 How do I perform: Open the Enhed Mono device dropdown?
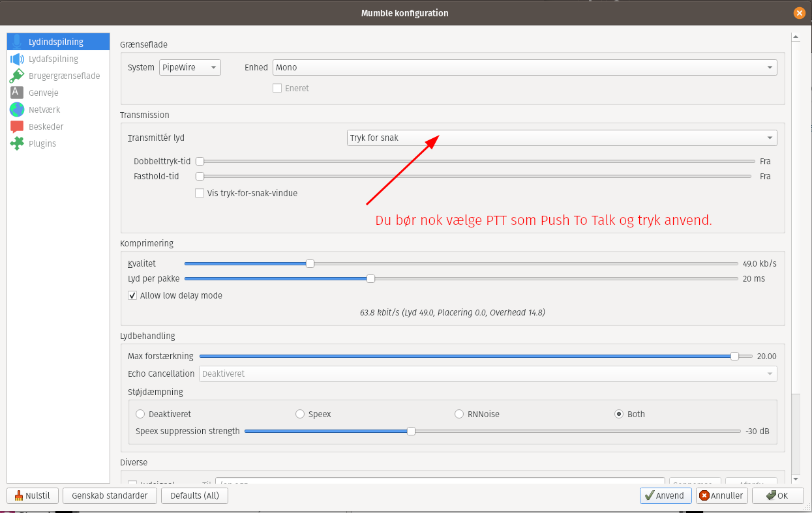(524, 67)
